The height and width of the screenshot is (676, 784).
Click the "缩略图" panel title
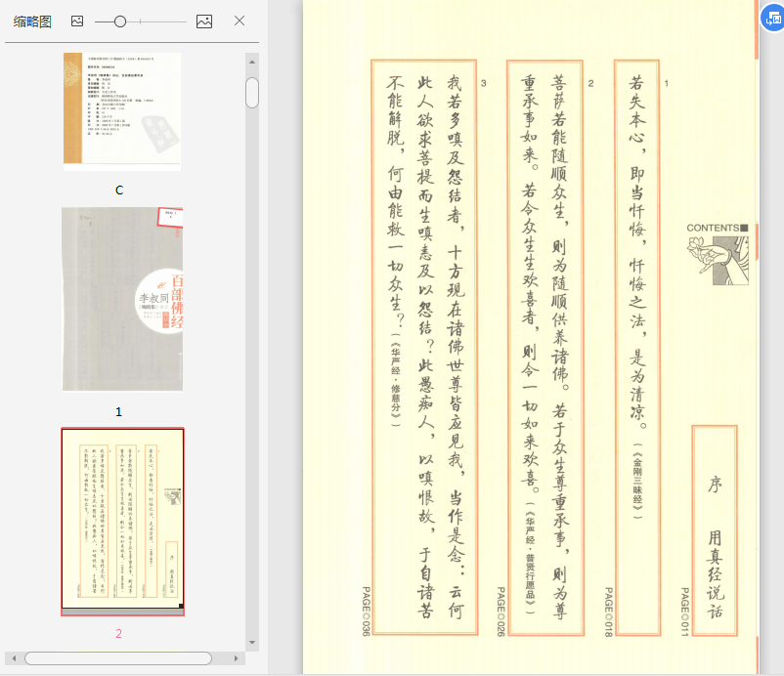coord(32,21)
